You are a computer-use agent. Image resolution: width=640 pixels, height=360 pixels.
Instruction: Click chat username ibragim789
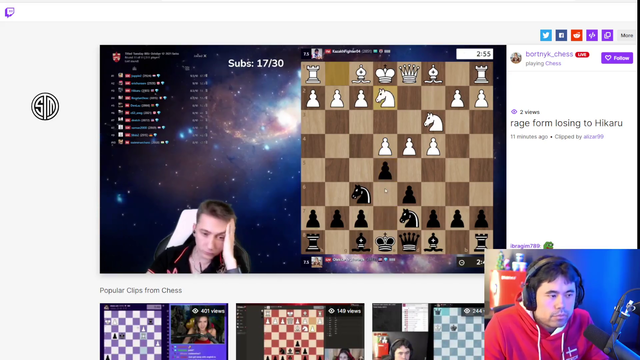coord(525,246)
